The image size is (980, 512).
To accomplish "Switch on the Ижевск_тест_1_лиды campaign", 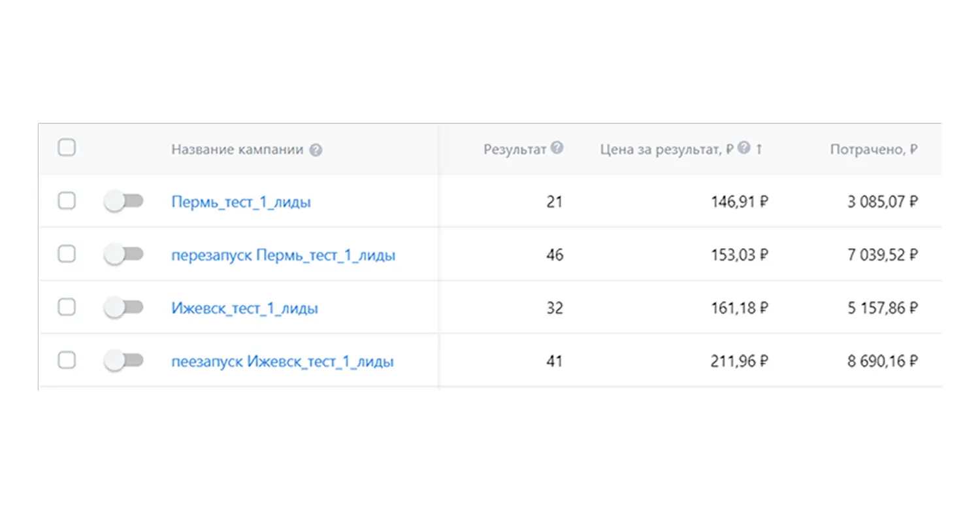I will point(123,308).
